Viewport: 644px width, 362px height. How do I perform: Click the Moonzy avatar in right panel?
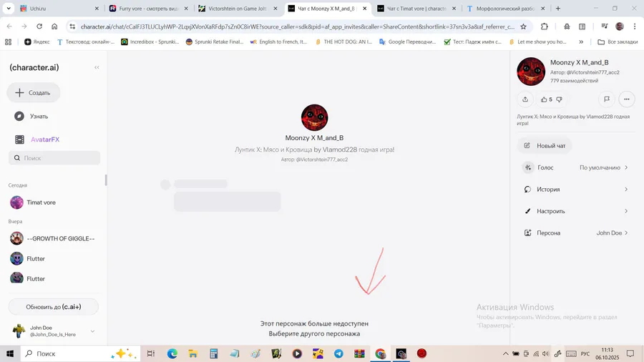pos(531,72)
